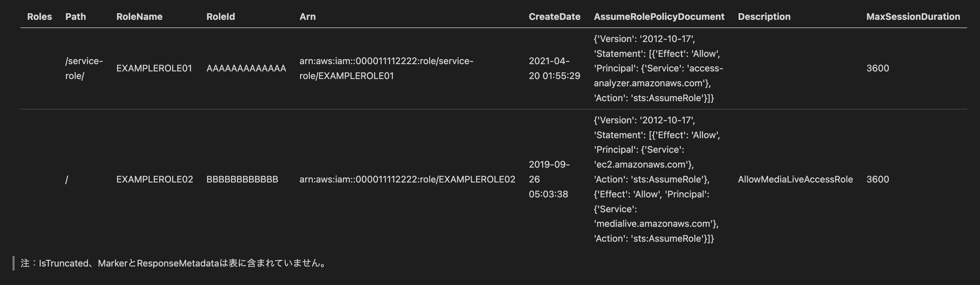Click the AllowMediaLiveAccessRole description cell
Screen dimensions: 980x285
tap(795, 180)
